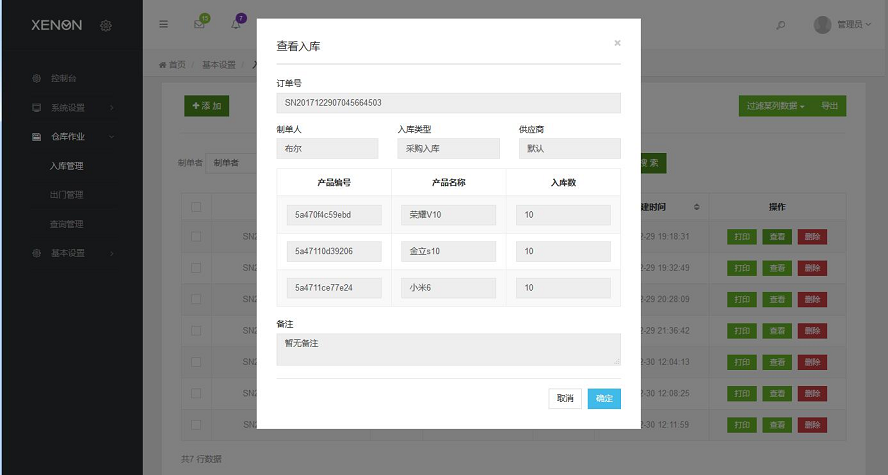The height and width of the screenshot is (475, 888).
Task: Check the first table row checkbox
Action: click(196, 237)
